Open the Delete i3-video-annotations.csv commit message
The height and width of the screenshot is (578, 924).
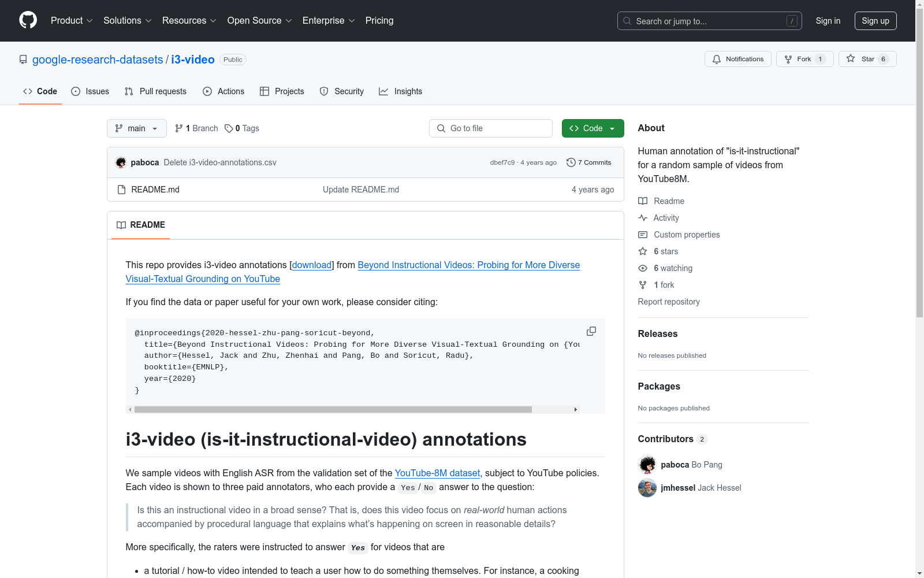pyautogui.click(x=220, y=162)
